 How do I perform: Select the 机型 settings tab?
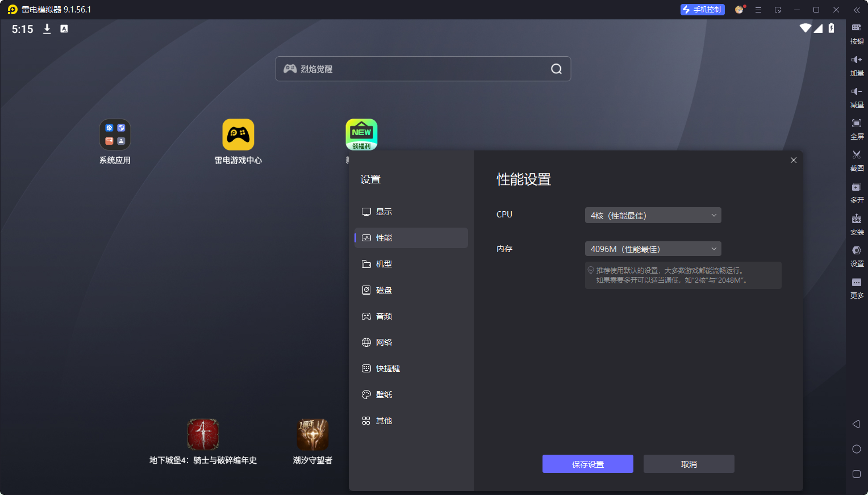click(411, 264)
